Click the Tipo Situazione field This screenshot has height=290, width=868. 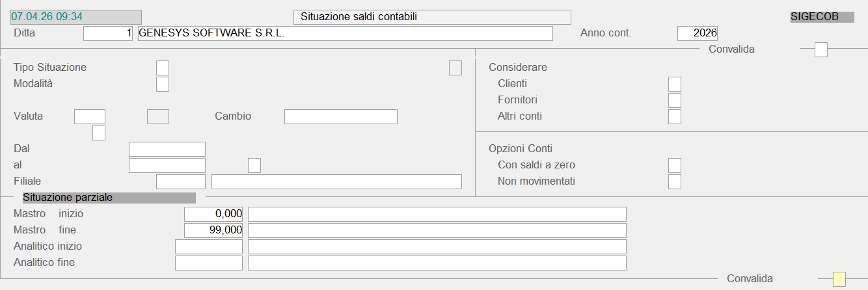click(x=163, y=68)
